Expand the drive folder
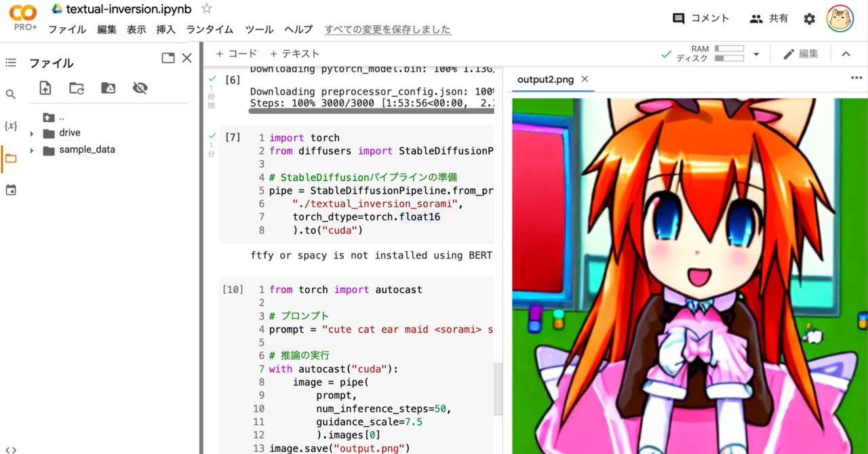868x454 pixels. [x=31, y=133]
